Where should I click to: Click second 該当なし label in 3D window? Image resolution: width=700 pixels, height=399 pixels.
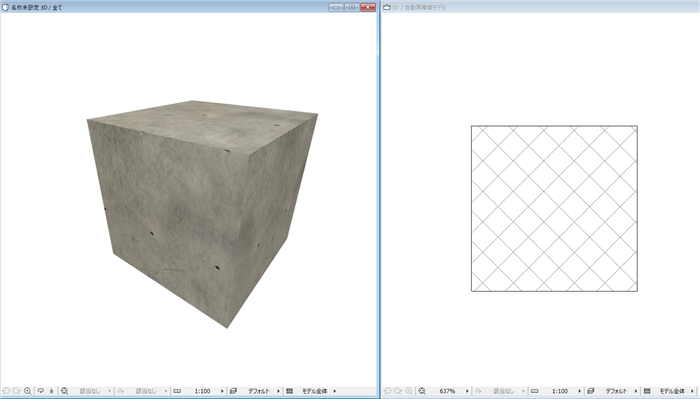[146, 391]
